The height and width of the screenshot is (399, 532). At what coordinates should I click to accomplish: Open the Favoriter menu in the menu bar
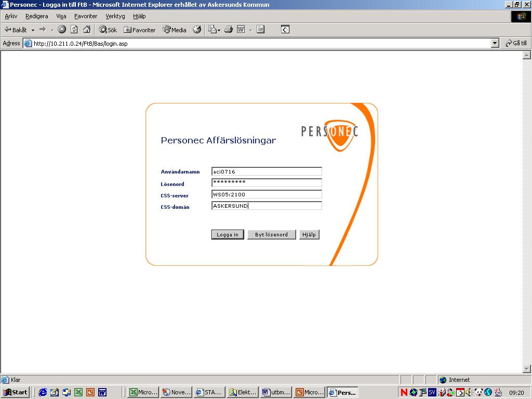pos(86,16)
